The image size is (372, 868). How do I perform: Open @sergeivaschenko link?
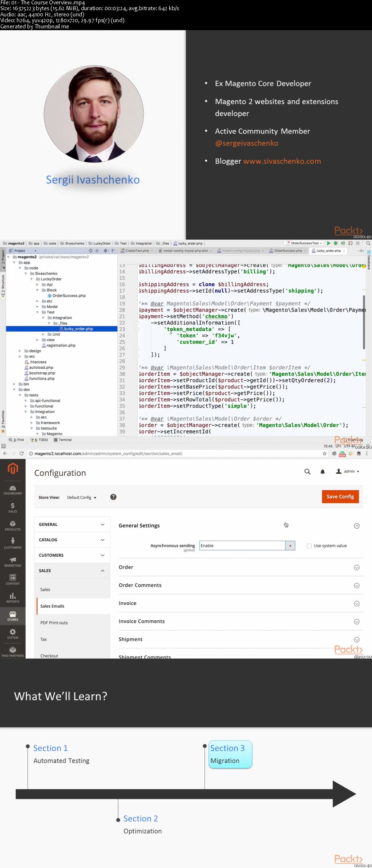247,143
